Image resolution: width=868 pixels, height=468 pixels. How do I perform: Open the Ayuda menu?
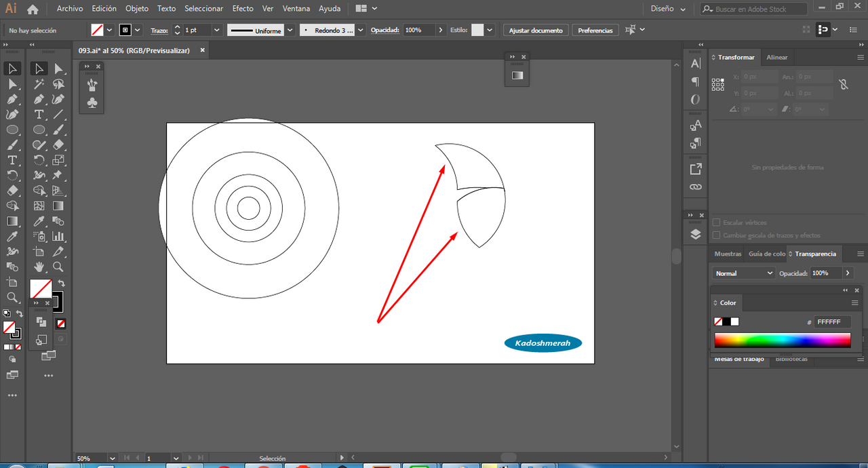330,9
